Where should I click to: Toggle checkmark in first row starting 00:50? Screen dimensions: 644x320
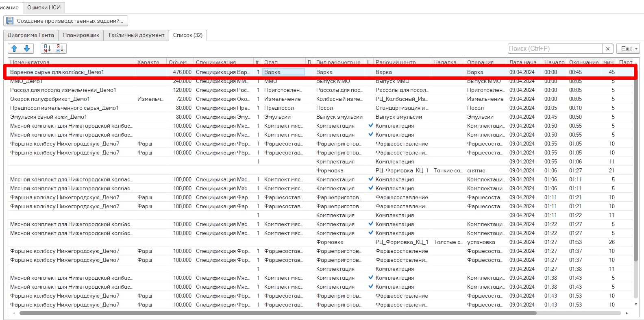pyautogui.click(x=370, y=126)
